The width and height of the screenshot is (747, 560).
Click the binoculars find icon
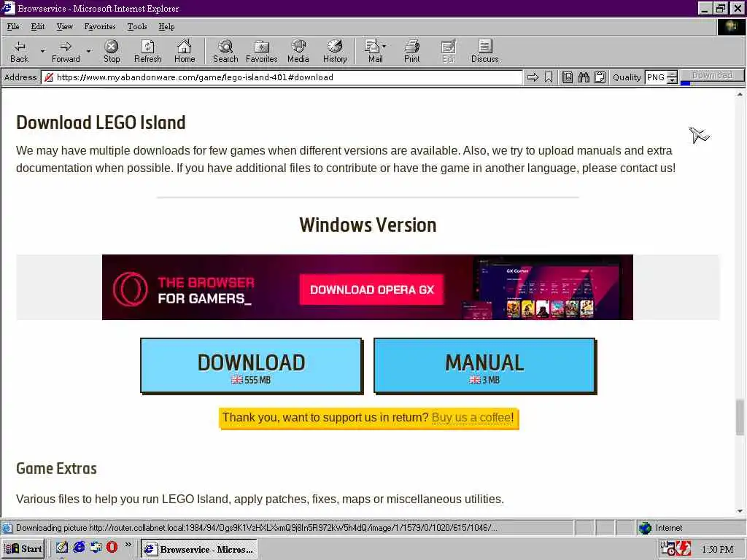coord(584,77)
